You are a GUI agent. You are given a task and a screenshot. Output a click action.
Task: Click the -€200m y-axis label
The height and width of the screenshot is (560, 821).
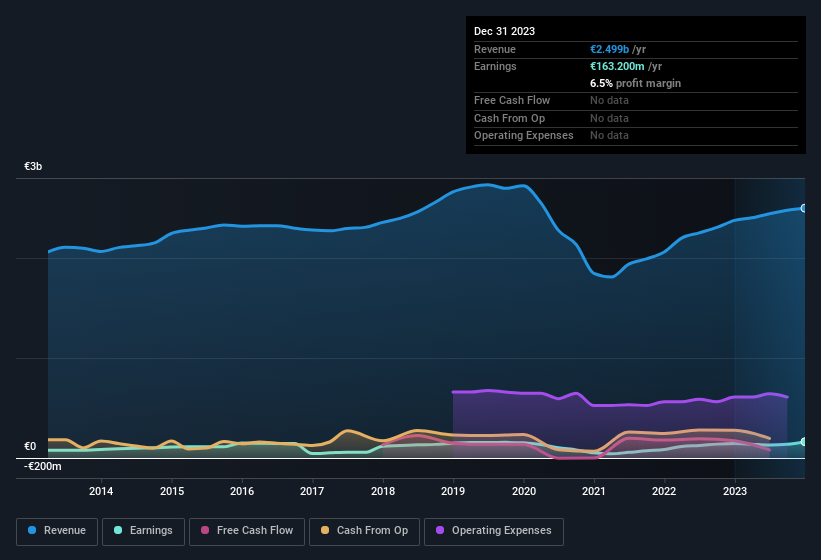(x=42, y=466)
